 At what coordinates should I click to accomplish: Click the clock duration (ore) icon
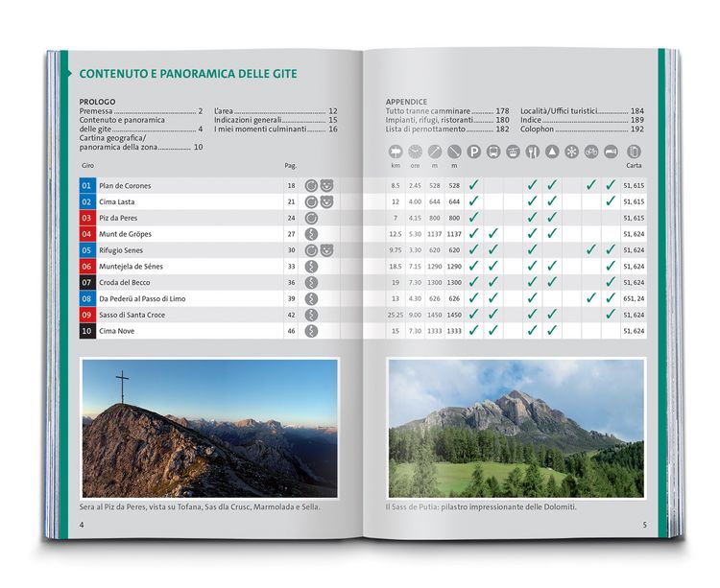tap(415, 152)
